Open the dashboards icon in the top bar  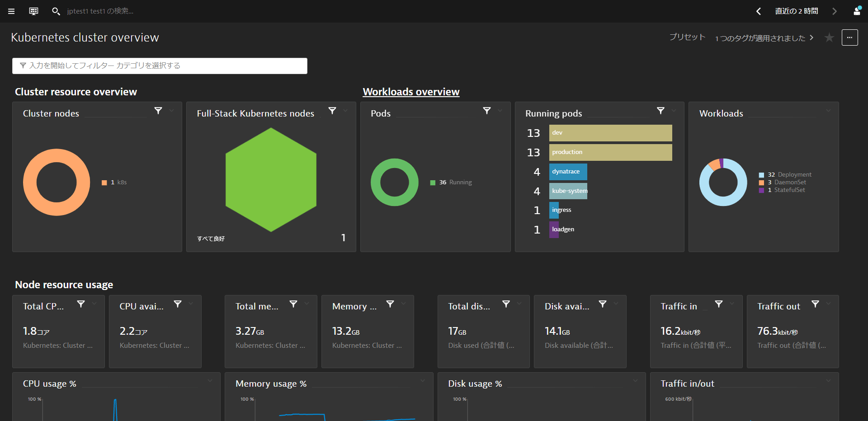click(x=33, y=11)
